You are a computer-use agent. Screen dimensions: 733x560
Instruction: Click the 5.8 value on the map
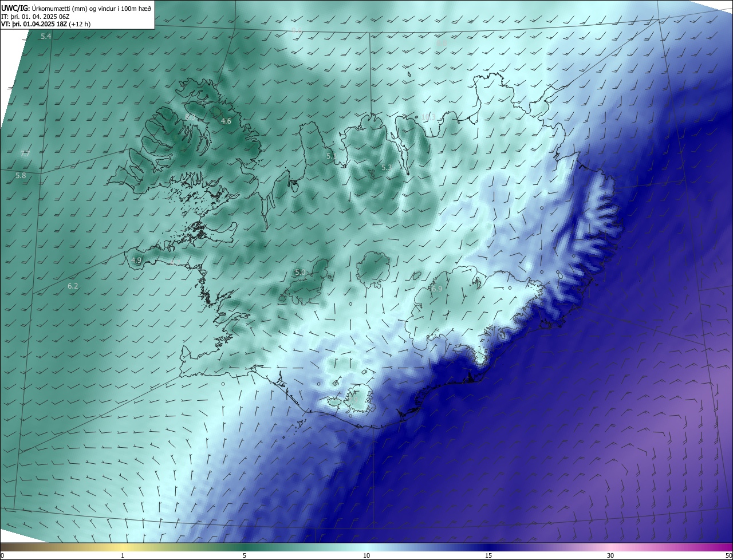pyautogui.click(x=21, y=176)
